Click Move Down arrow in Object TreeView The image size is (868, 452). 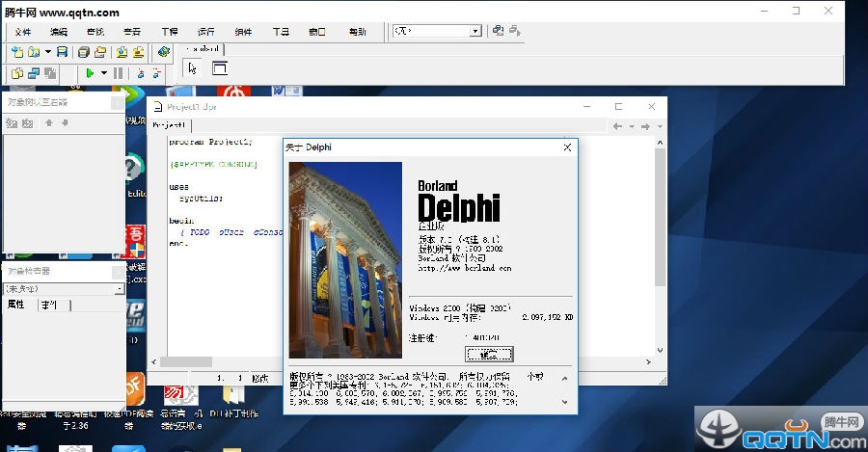(x=65, y=122)
